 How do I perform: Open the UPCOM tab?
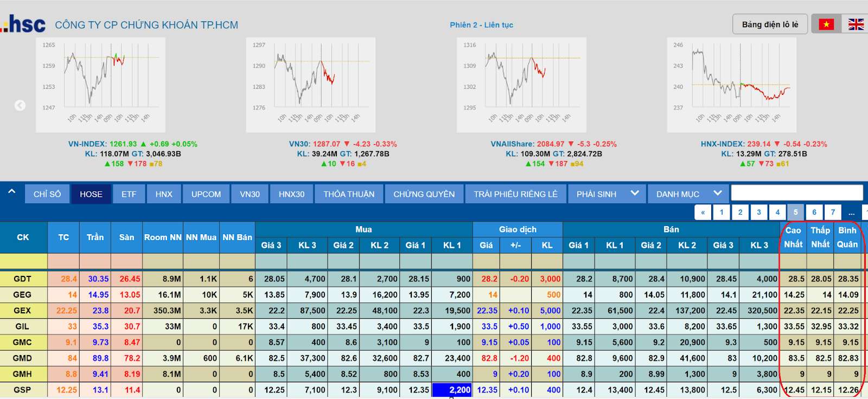206,194
